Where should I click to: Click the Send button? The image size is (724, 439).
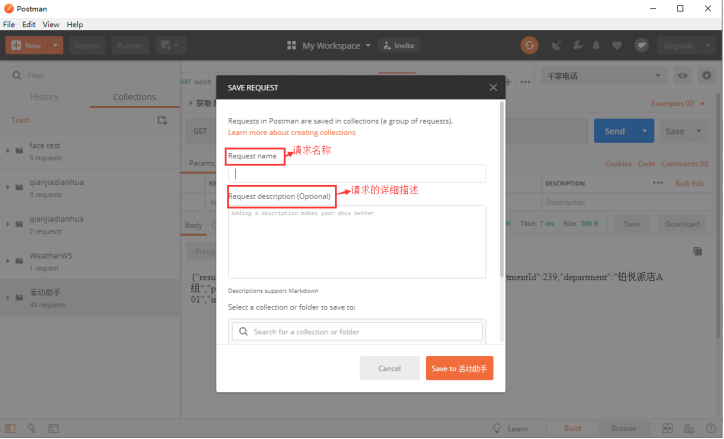point(615,131)
